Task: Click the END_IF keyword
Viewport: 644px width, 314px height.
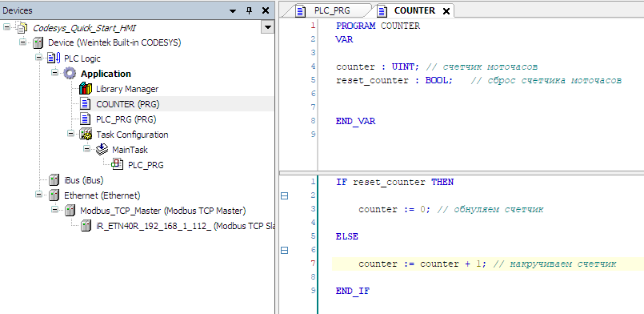Action: [x=353, y=291]
